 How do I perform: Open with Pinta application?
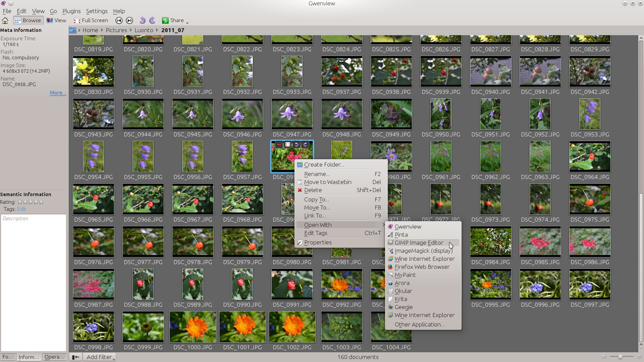(423, 235)
